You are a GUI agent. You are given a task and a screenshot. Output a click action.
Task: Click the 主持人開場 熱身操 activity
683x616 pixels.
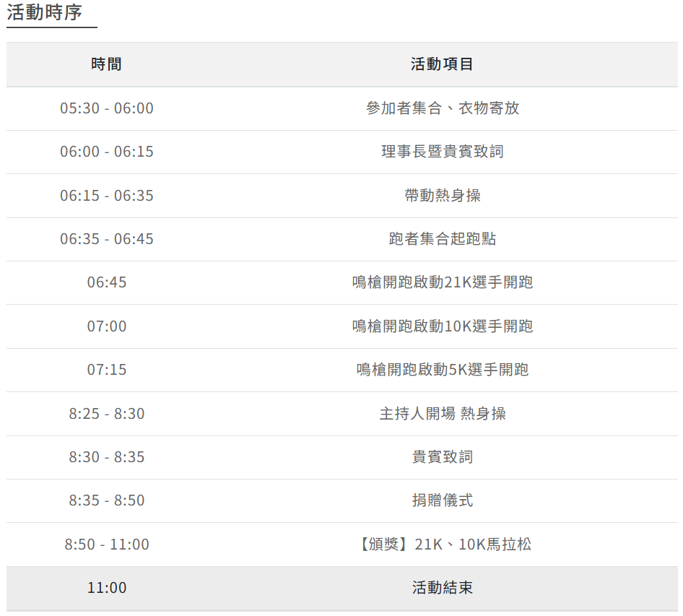(442, 414)
